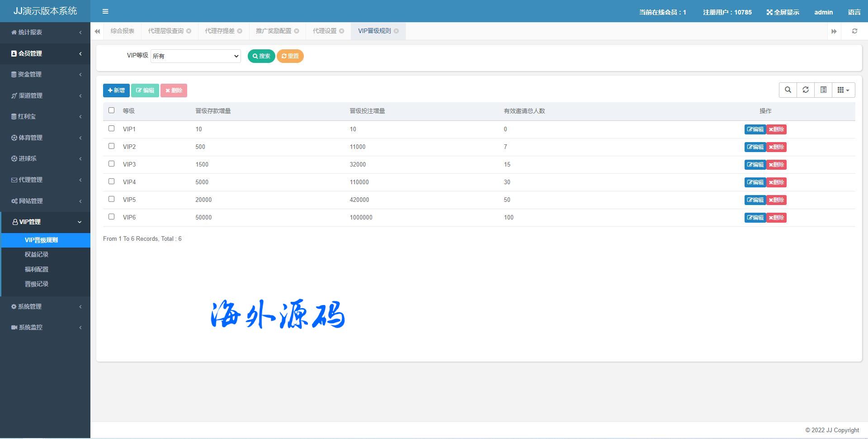Switch to the 综合报表 tab
Screen dimensions: 868x439
[x=123, y=31]
